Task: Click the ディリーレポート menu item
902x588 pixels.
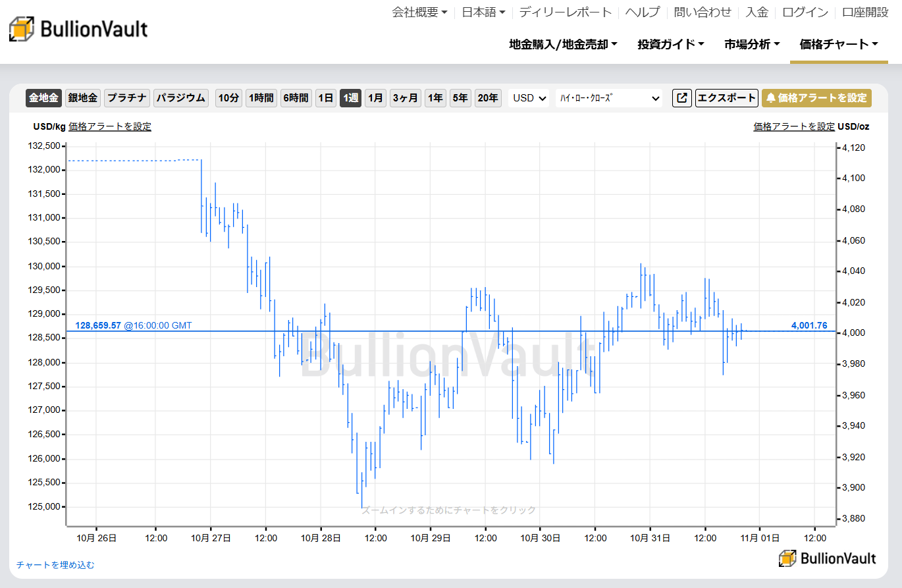Action: click(566, 12)
